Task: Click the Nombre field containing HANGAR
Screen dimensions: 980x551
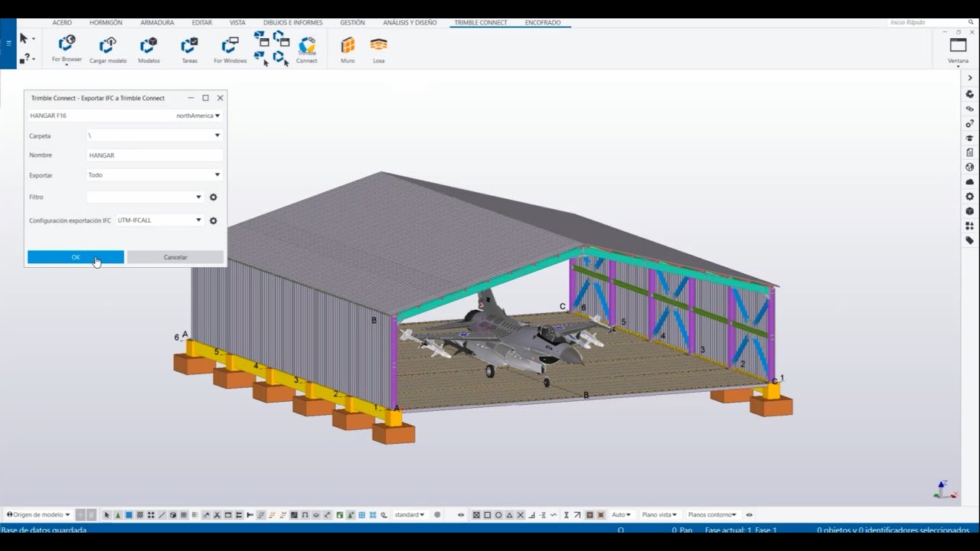Action: (155, 155)
